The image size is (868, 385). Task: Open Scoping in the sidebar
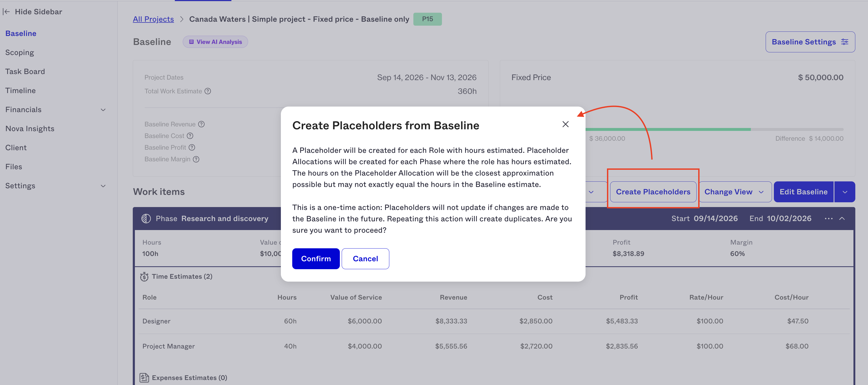coord(20,53)
